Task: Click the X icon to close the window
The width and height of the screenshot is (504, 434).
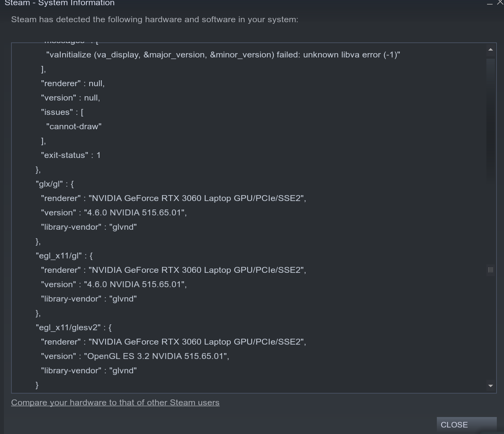Action: pyautogui.click(x=500, y=3)
